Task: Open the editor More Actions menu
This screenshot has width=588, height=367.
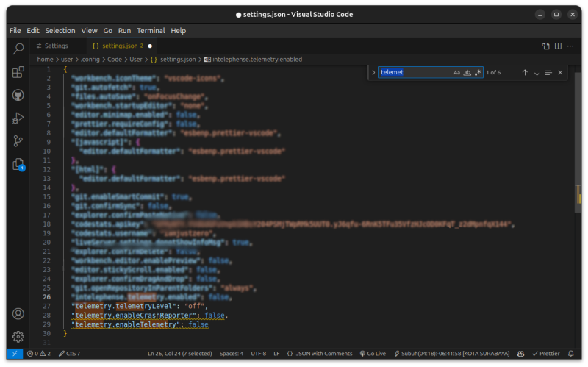Action: [x=572, y=46]
